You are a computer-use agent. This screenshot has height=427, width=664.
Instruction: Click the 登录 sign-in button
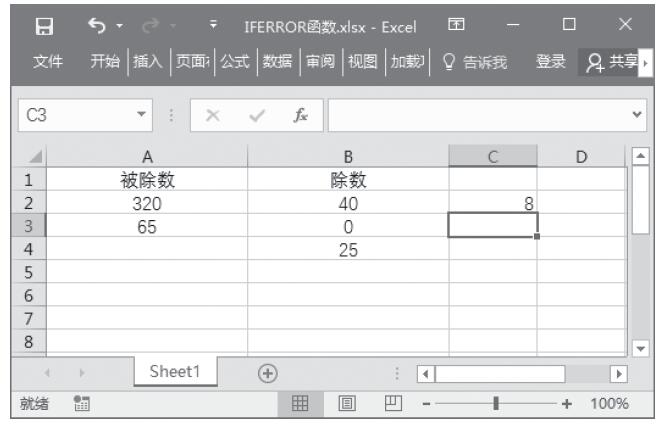(x=551, y=64)
